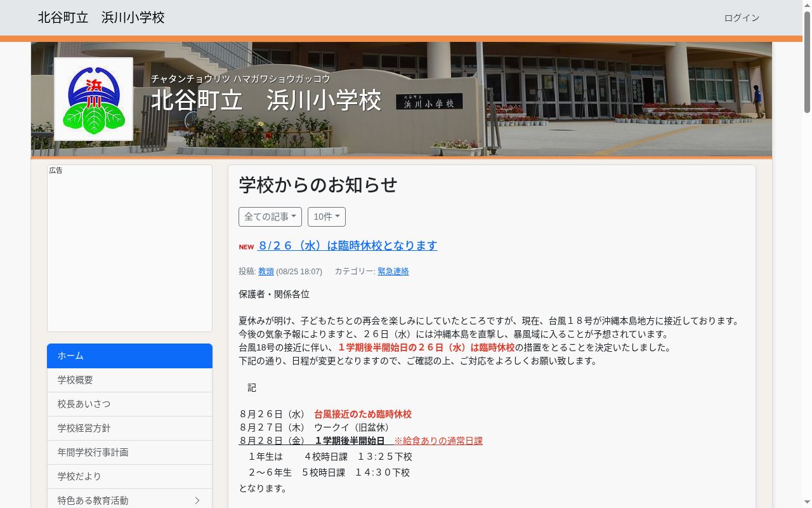This screenshot has width=812, height=508.
Task: Open the 10件 display count dropdown
Action: 327,217
